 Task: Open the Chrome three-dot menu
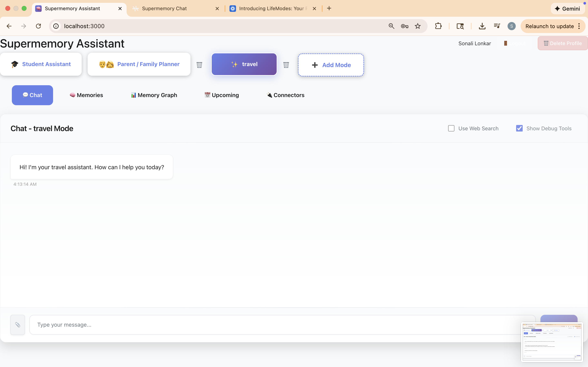click(579, 26)
